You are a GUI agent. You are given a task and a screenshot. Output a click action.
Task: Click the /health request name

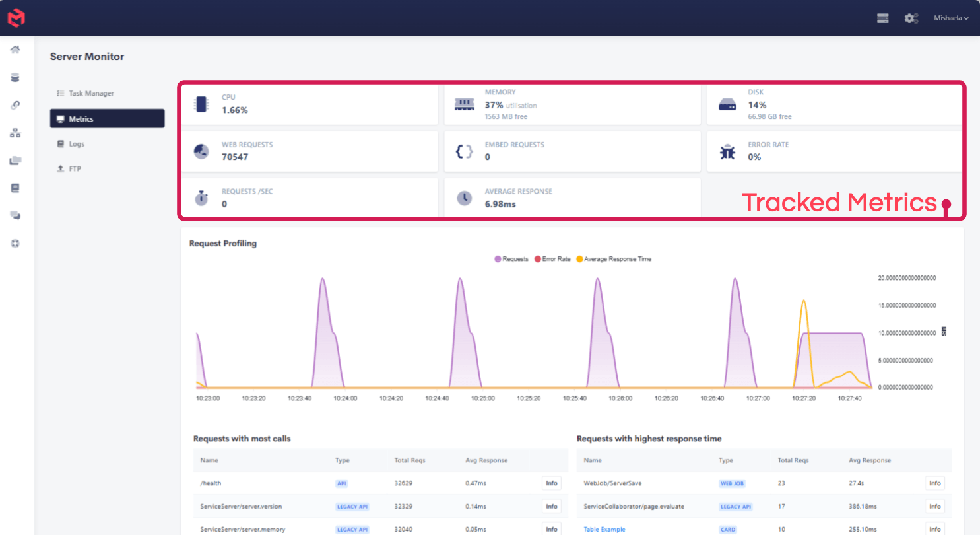pos(211,483)
